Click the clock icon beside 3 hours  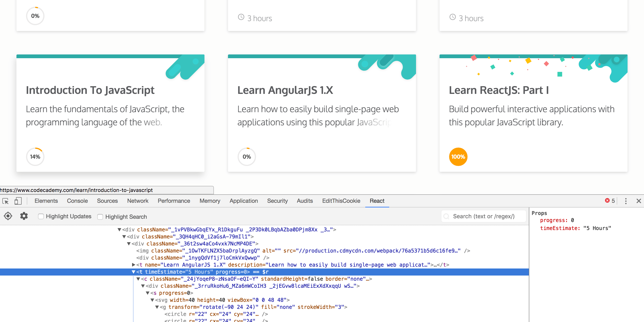(241, 17)
